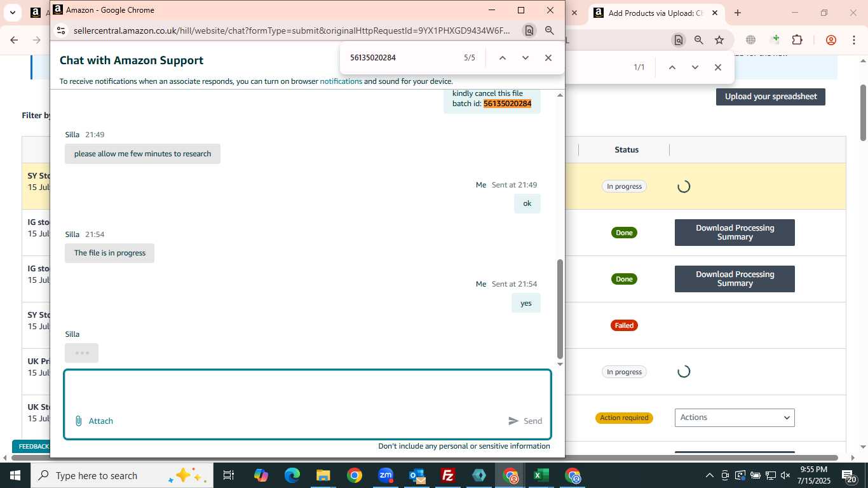Click green plus extension icon

[x=774, y=40]
